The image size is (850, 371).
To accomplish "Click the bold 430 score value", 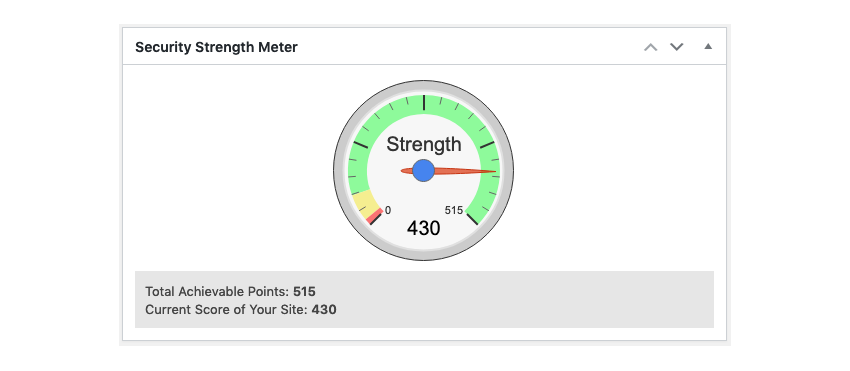I will tap(324, 310).
